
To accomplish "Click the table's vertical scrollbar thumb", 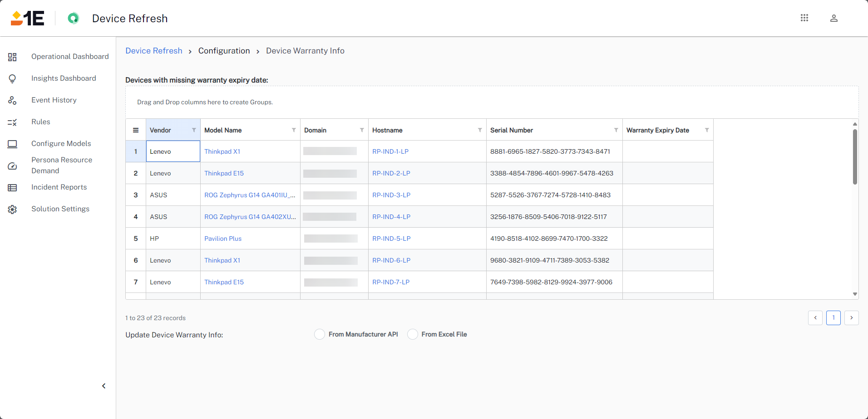I will 855,156.
